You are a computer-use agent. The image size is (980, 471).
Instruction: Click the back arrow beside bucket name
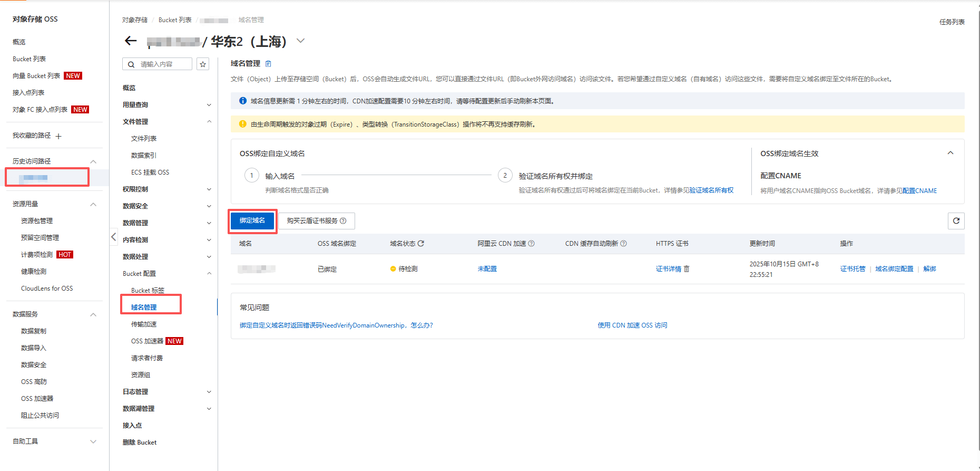[131, 41]
